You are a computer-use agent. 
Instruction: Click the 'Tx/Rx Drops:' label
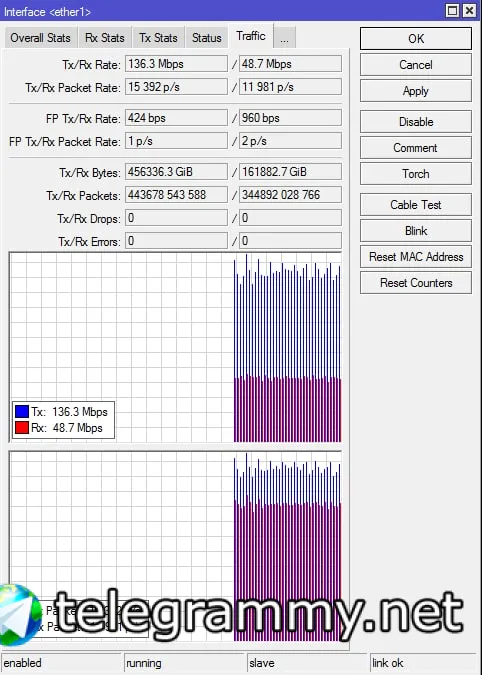89,219
